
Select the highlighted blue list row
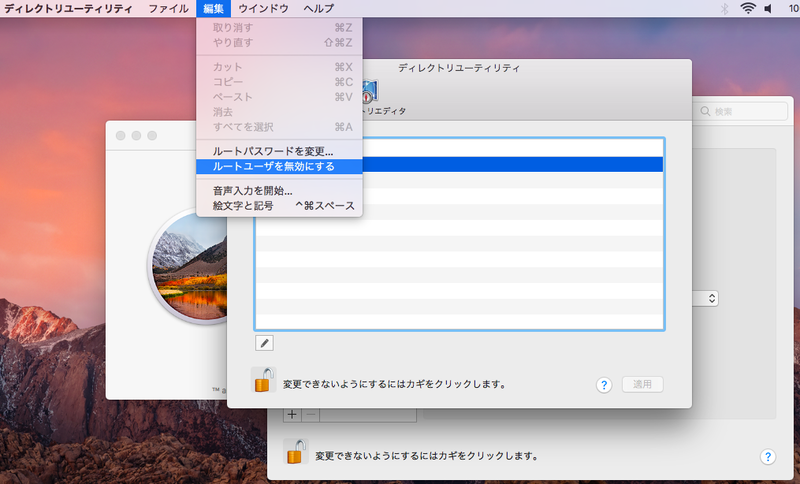coord(512,164)
